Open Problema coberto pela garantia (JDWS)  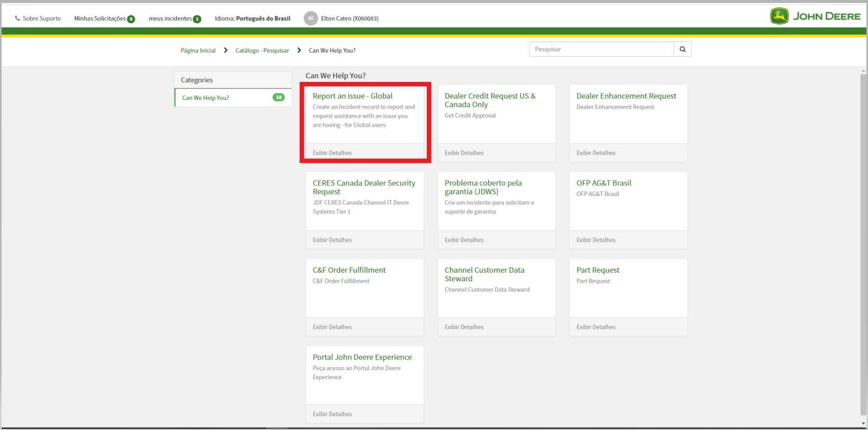[x=484, y=187]
